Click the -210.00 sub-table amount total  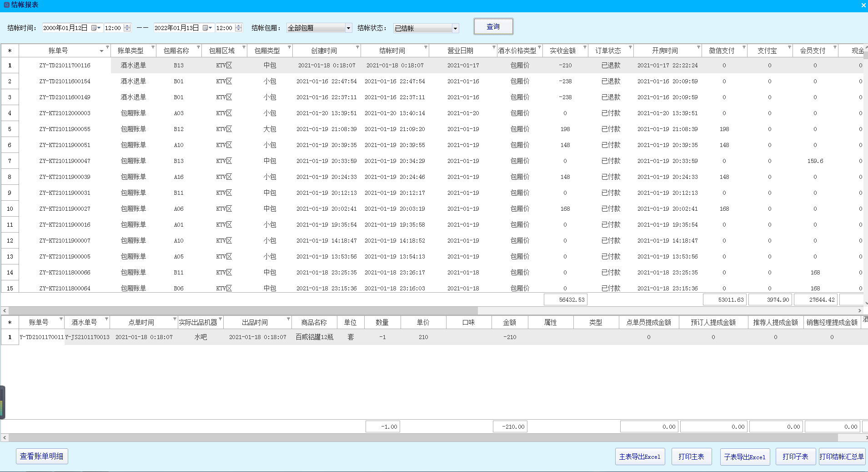point(510,426)
